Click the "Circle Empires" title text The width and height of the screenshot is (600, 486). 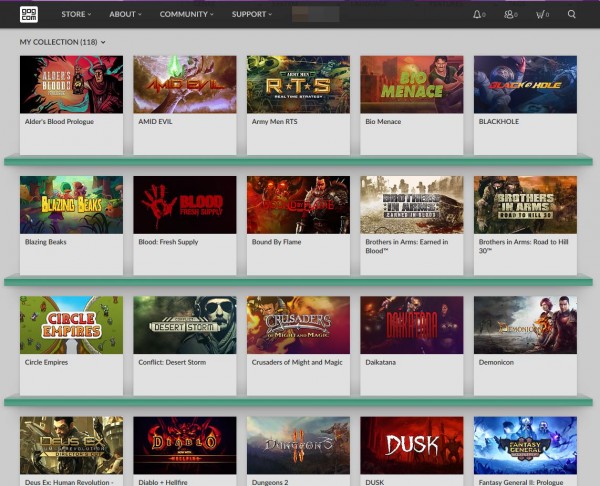pos(46,362)
